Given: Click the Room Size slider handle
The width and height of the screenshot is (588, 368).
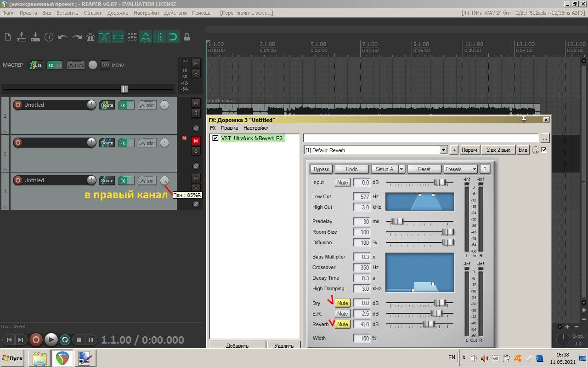Looking at the screenshot, I should click(x=447, y=232).
